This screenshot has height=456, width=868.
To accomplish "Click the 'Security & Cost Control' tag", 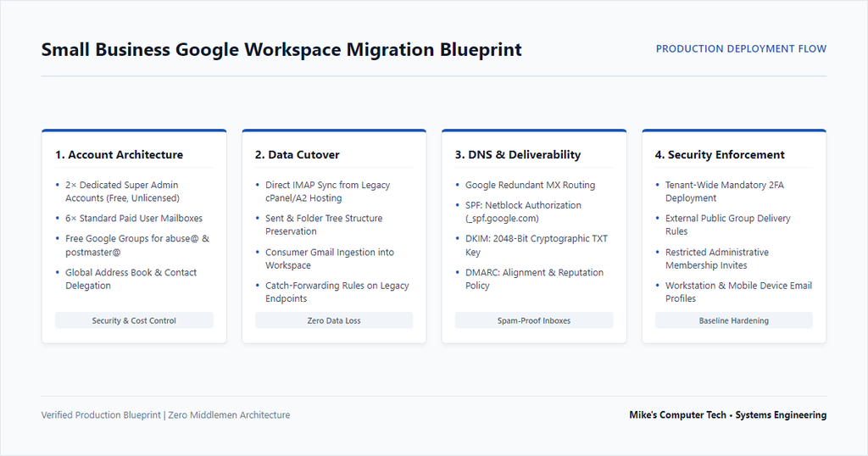I will 134,320.
